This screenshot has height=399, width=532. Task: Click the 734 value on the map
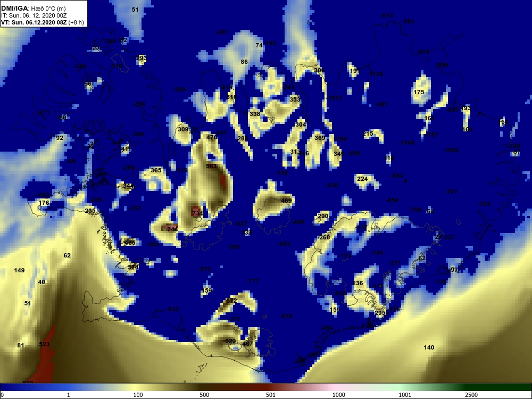point(197,213)
